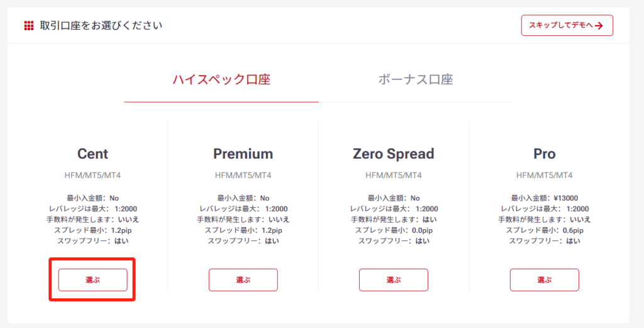Click the Pro minimum deposit ¥13000 line
This screenshot has height=328, width=644.
tap(544, 198)
